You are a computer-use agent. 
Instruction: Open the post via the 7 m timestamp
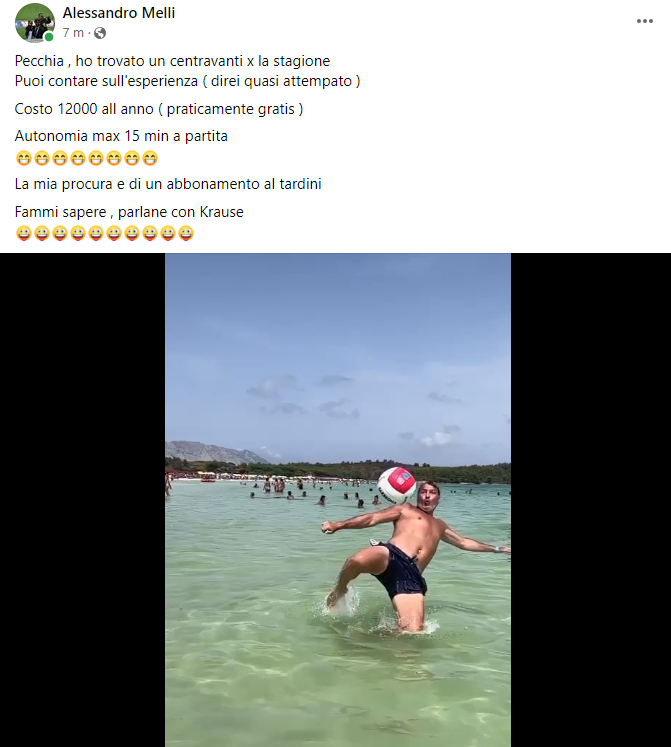[x=73, y=33]
